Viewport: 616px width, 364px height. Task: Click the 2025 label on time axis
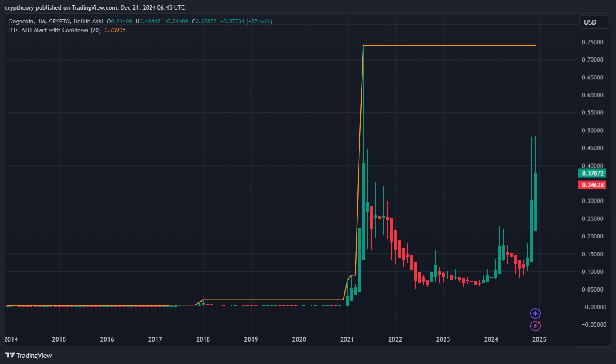point(539,339)
